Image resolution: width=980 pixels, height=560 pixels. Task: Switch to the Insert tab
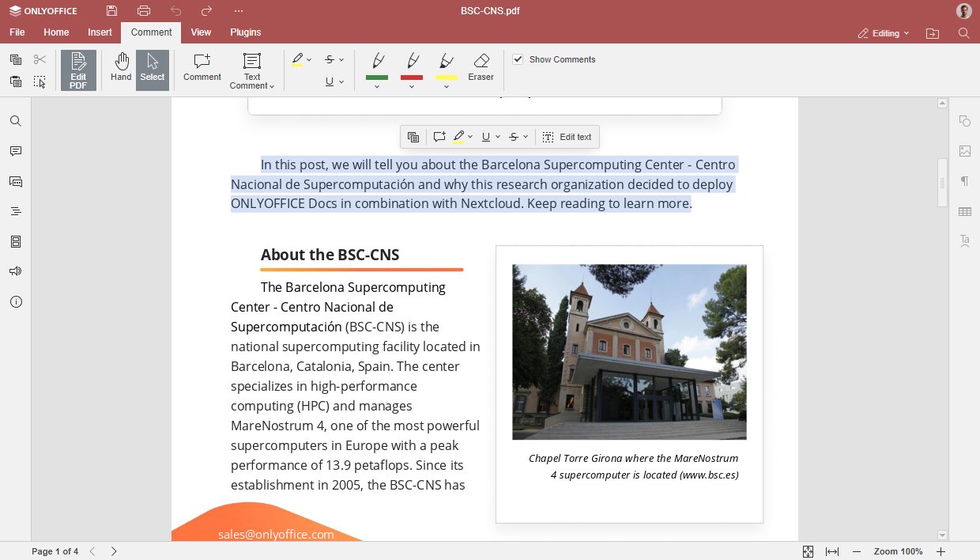click(100, 32)
